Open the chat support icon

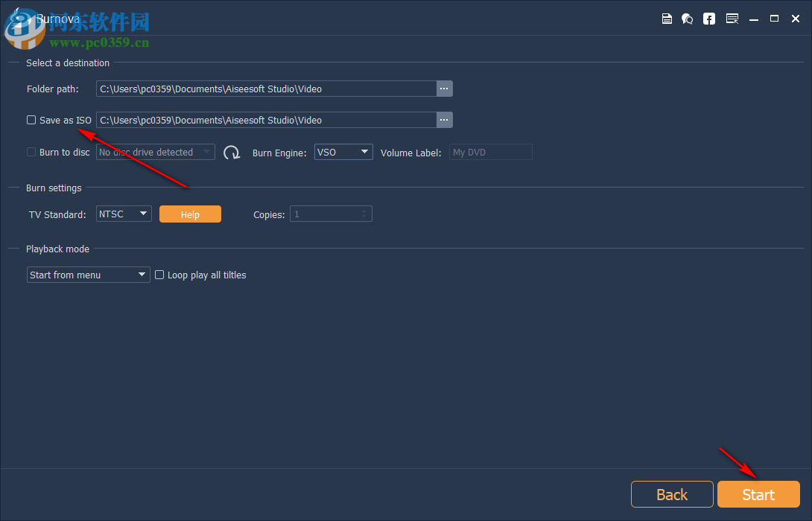[687, 19]
